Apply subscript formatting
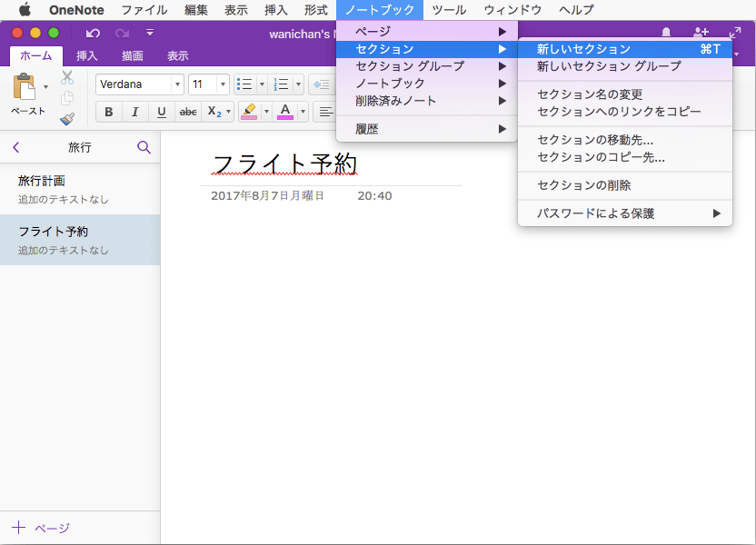 tap(214, 112)
